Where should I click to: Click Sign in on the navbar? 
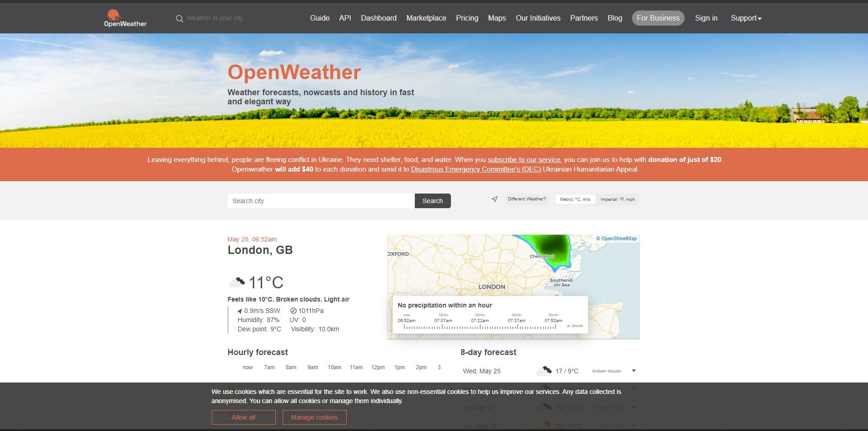(x=706, y=18)
